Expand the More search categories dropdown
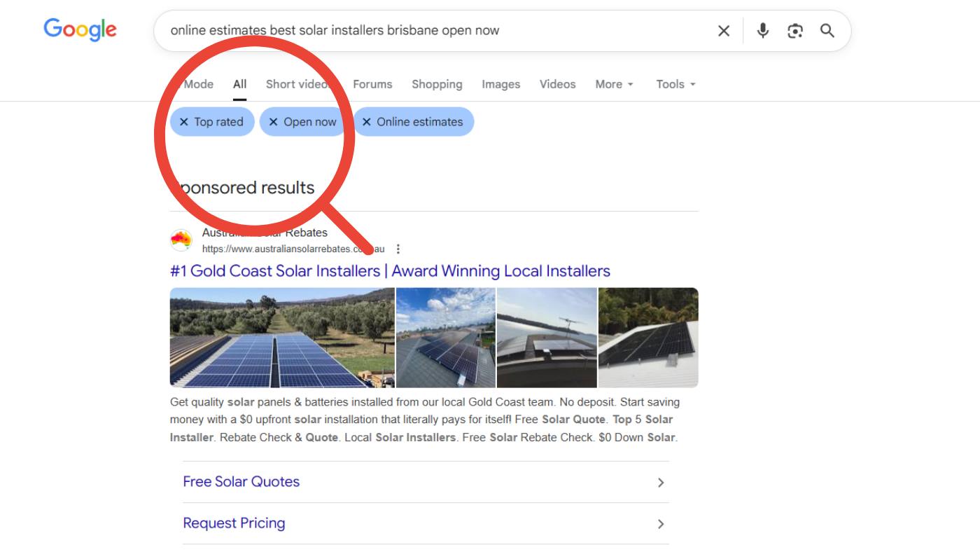 click(x=614, y=84)
